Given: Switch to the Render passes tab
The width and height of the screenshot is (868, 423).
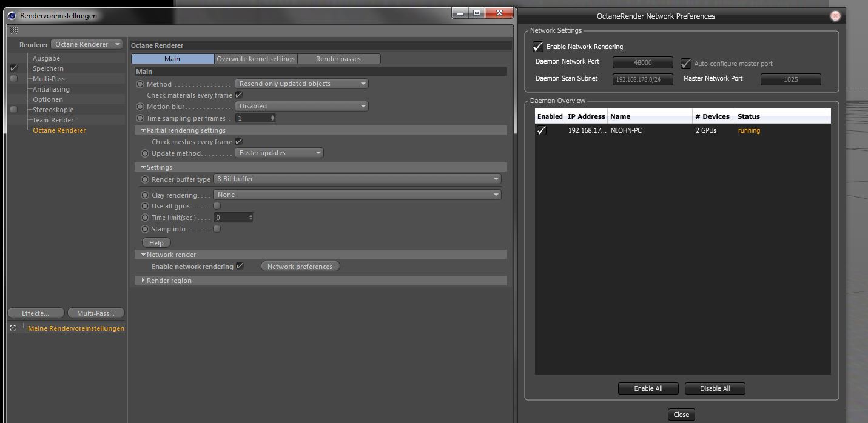Looking at the screenshot, I should point(338,59).
